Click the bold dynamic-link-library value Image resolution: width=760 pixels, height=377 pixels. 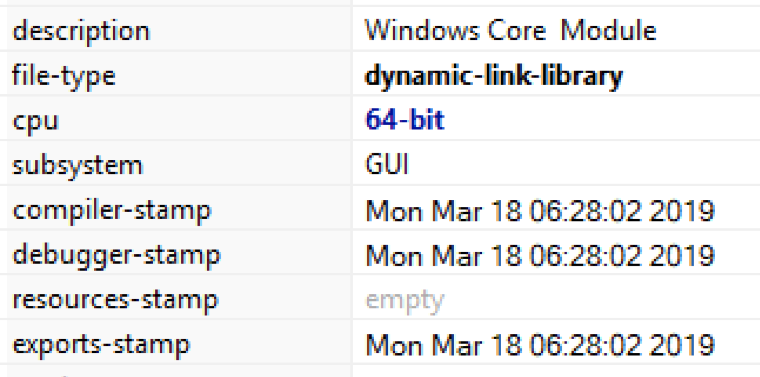click(493, 76)
